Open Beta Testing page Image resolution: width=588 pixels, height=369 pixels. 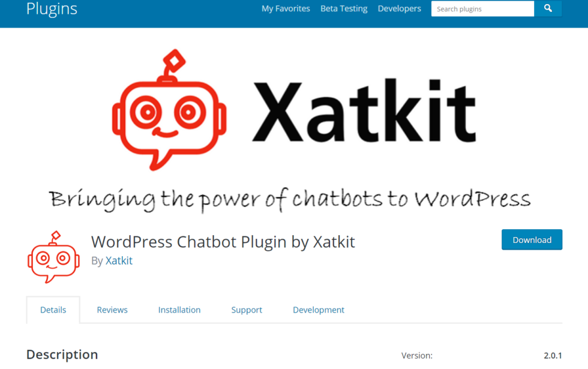[344, 8]
